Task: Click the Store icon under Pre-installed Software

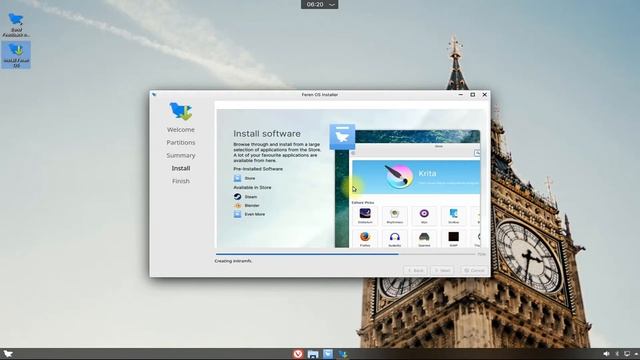Action: (238, 178)
